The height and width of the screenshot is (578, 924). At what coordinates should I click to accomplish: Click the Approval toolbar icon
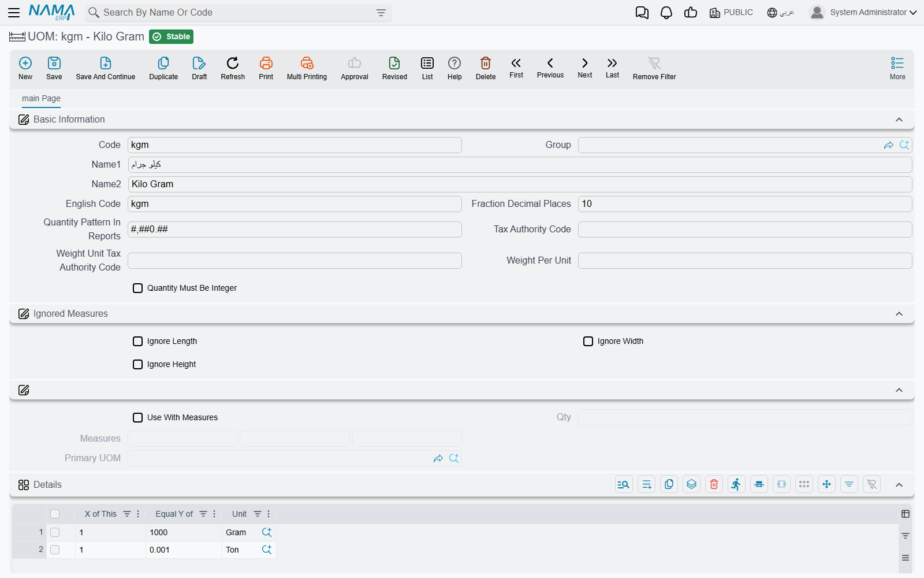point(355,68)
